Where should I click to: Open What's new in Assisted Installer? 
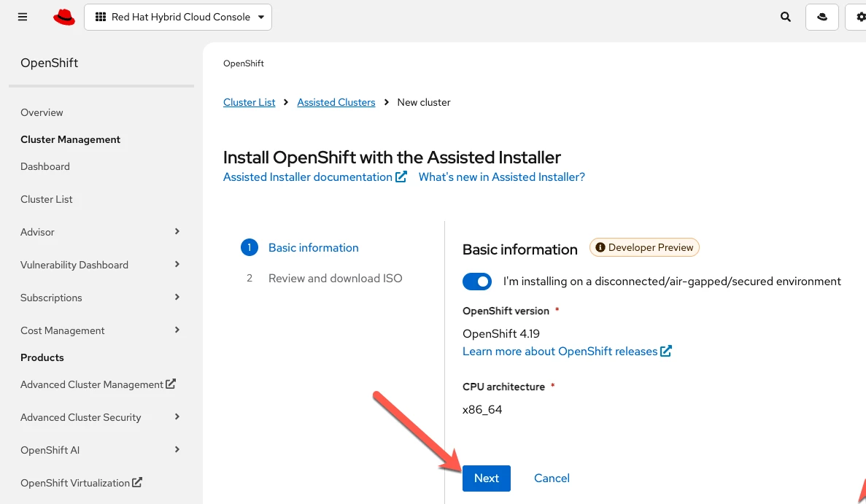(501, 177)
